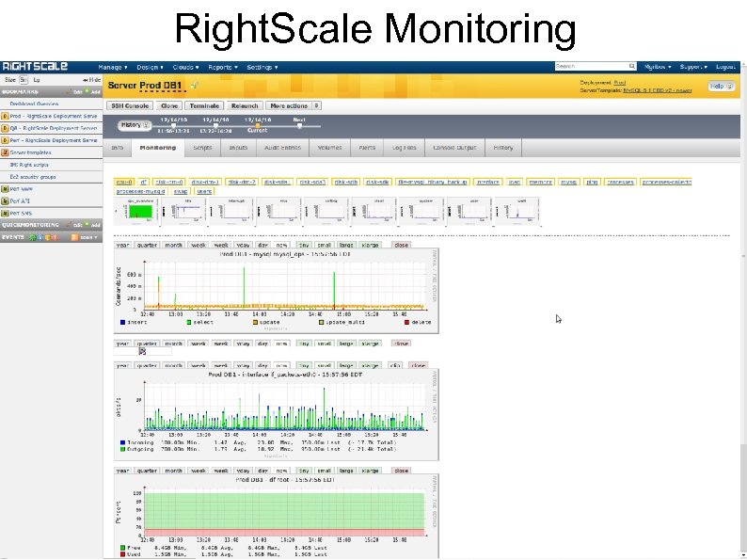Set mysql graph period to year
The height and width of the screenshot is (560, 747).
coord(122,245)
